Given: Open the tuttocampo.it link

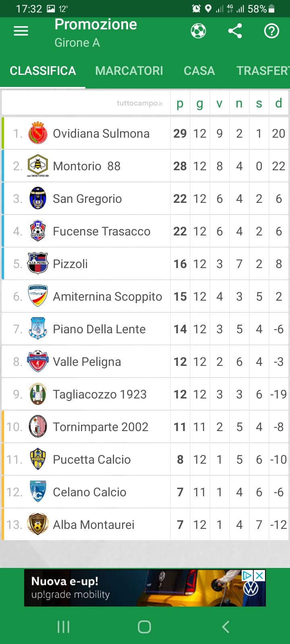Looking at the screenshot, I should (x=139, y=103).
